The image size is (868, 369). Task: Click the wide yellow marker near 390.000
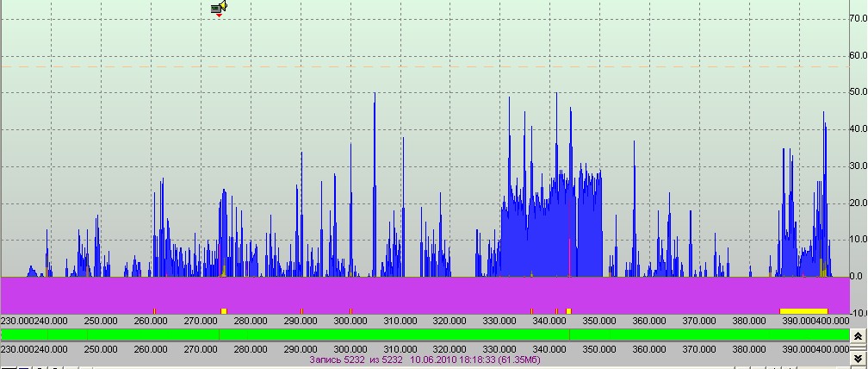(x=803, y=311)
